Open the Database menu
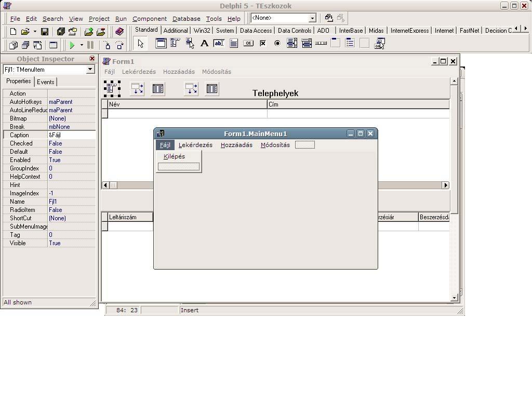 point(187,19)
